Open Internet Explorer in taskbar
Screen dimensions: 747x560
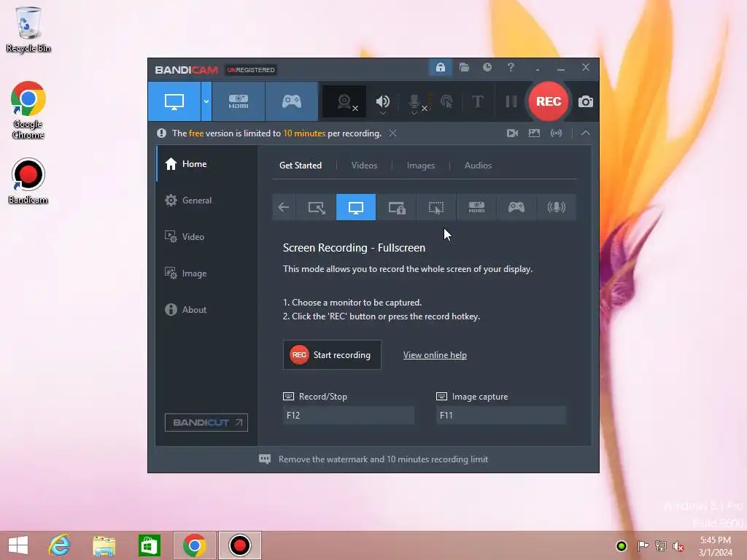59,545
